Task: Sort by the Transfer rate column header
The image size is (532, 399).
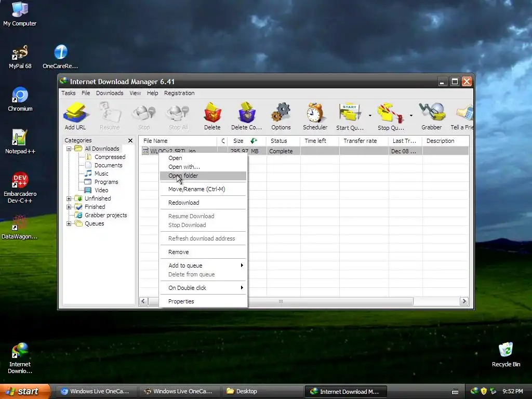Action: tap(364, 141)
